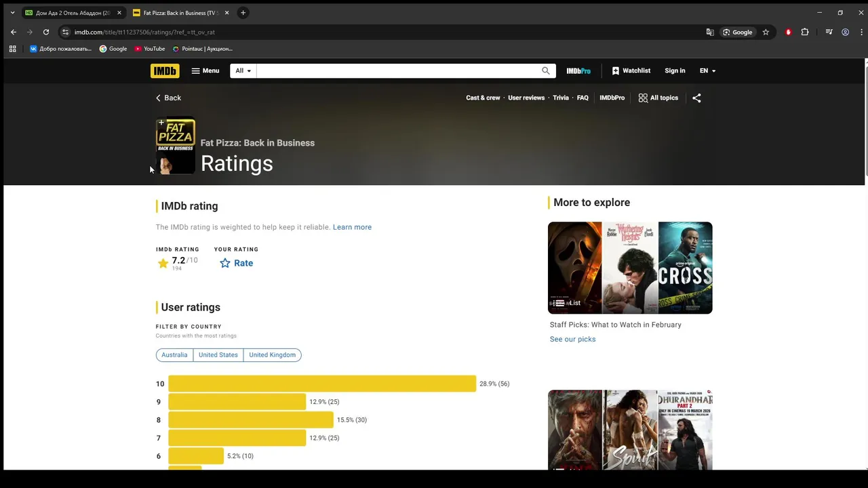Click the IMDb logo
Image resolution: width=868 pixels, height=488 pixels.
tap(165, 70)
